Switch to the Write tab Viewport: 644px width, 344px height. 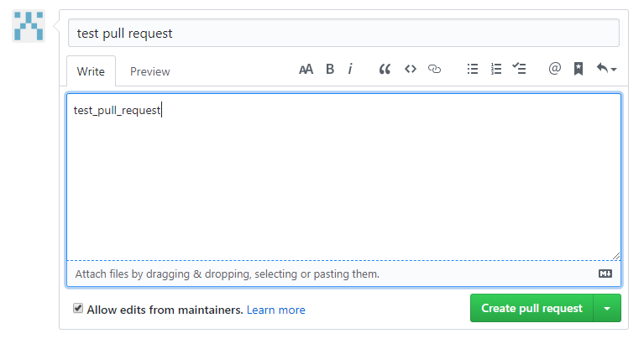click(91, 71)
